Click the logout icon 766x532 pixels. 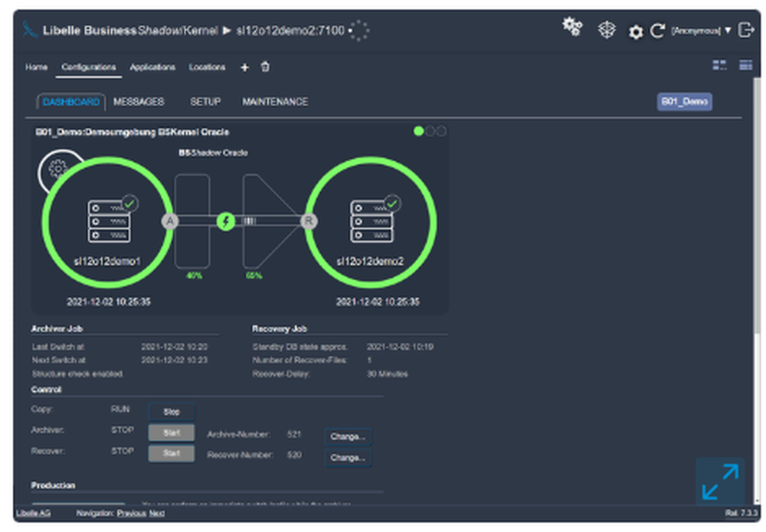[x=746, y=30]
